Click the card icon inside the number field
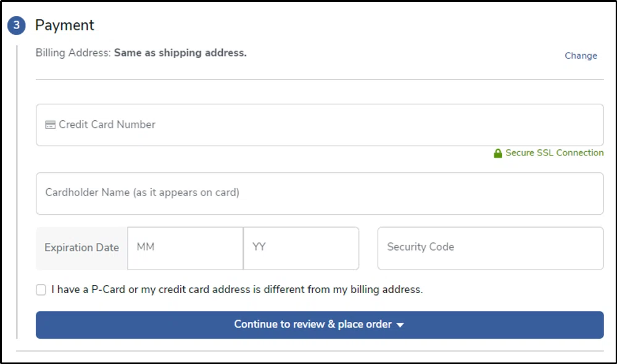This screenshot has height=364, width=617. coord(49,124)
